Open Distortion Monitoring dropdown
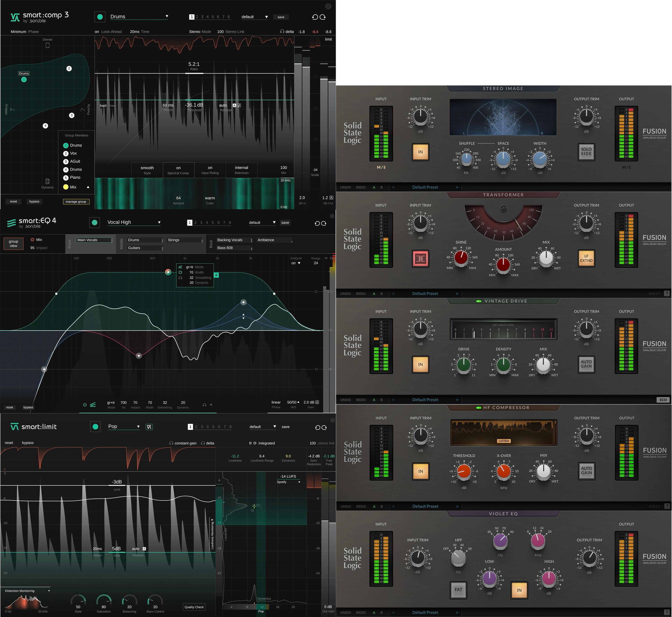This screenshot has width=672, height=617. pyautogui.click(x=27, y=591)
